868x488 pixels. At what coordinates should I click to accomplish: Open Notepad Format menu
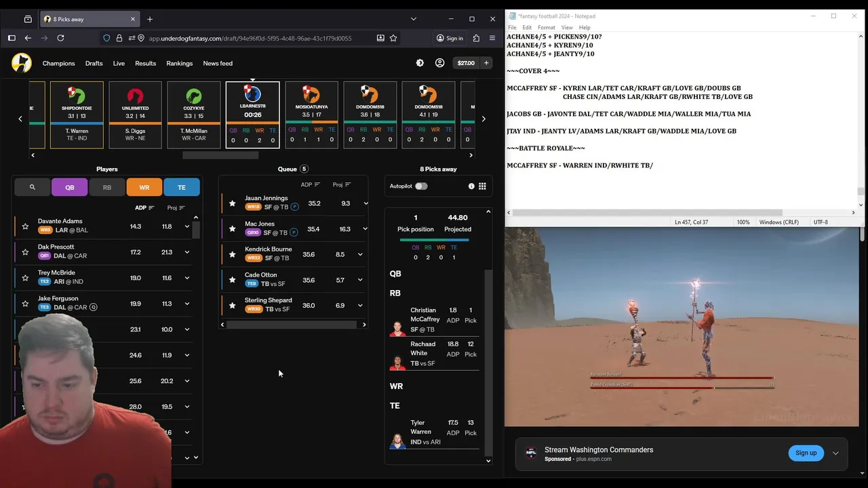pyautogui.click(x=547, y=28)
